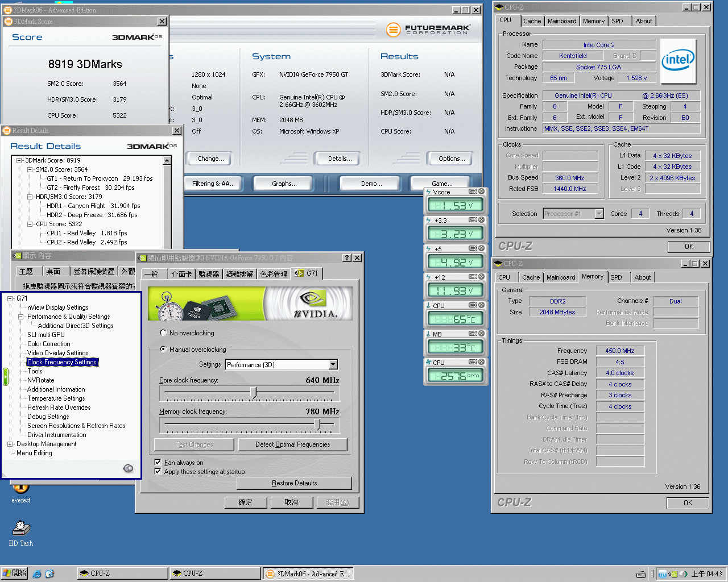728x582 pixels.
Task: Select the No overclocking radio button
Action: [x=163, y=333]
